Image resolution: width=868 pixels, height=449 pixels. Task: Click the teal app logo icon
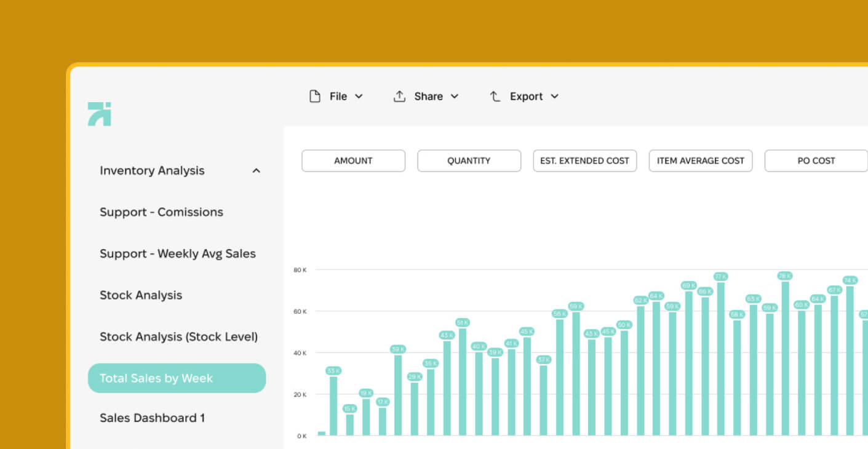point(100,114)
